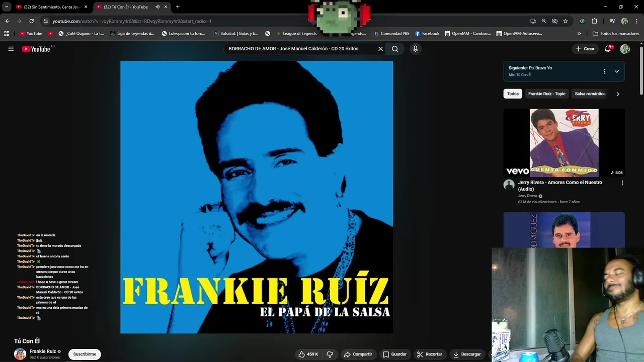Open the Facebook bookmark
Viewport: 644px width, 362px height.
[x=427, y=34]
